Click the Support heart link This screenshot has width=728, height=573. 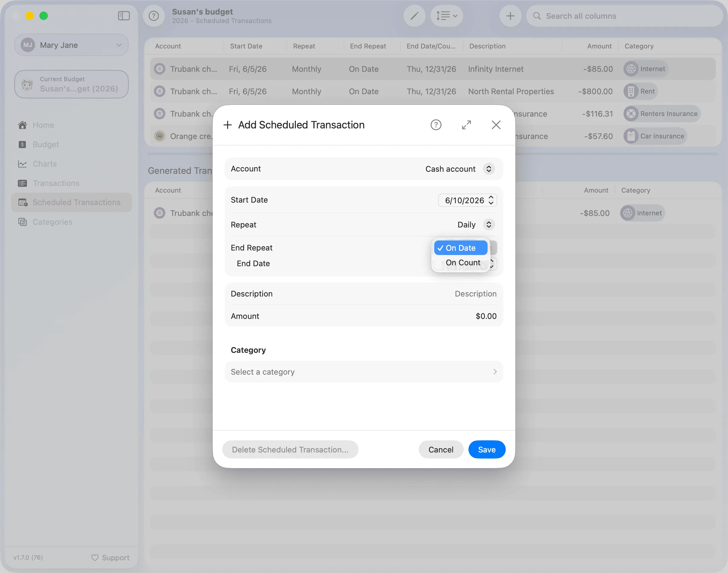point(110,558)
